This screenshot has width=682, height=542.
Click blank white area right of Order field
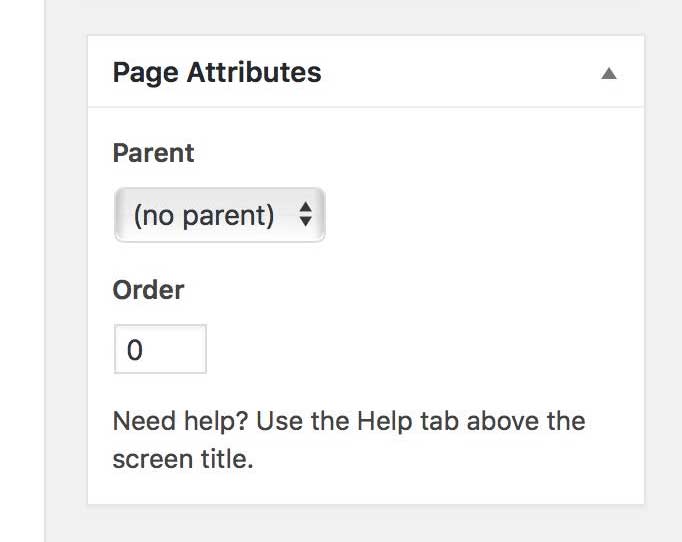click(x=420, y=349)
